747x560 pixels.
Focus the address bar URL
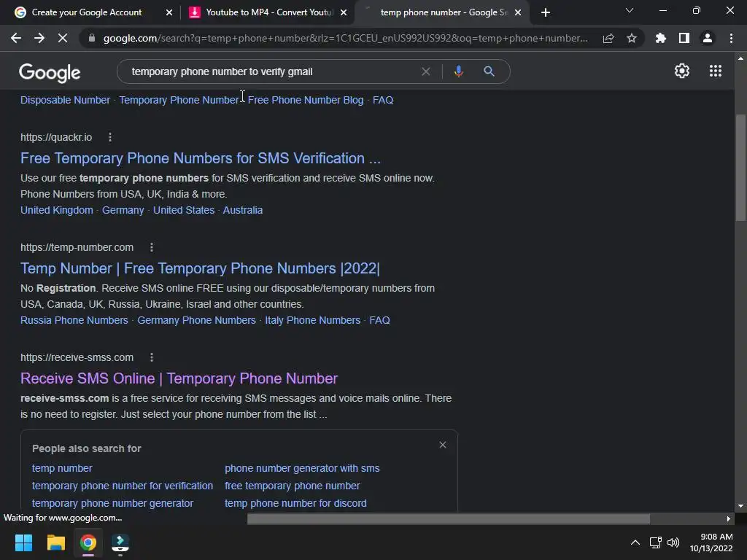pyautogui.click(x=345, y=38)
